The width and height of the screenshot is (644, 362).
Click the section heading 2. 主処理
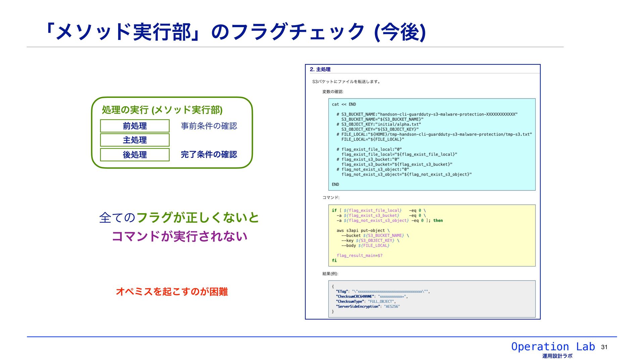point(320,69)
